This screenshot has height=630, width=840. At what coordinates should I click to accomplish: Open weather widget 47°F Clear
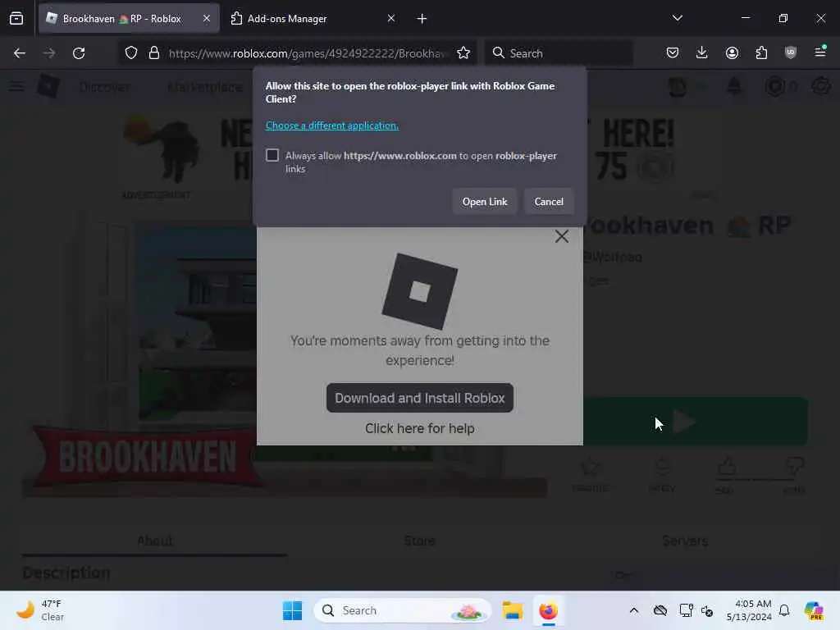pyautogui.click(x=39, y=610)
